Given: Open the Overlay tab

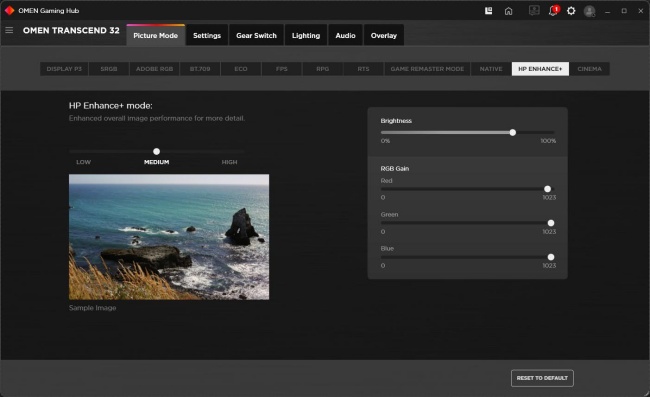Looking at the screenshot, I should [384, 35].
